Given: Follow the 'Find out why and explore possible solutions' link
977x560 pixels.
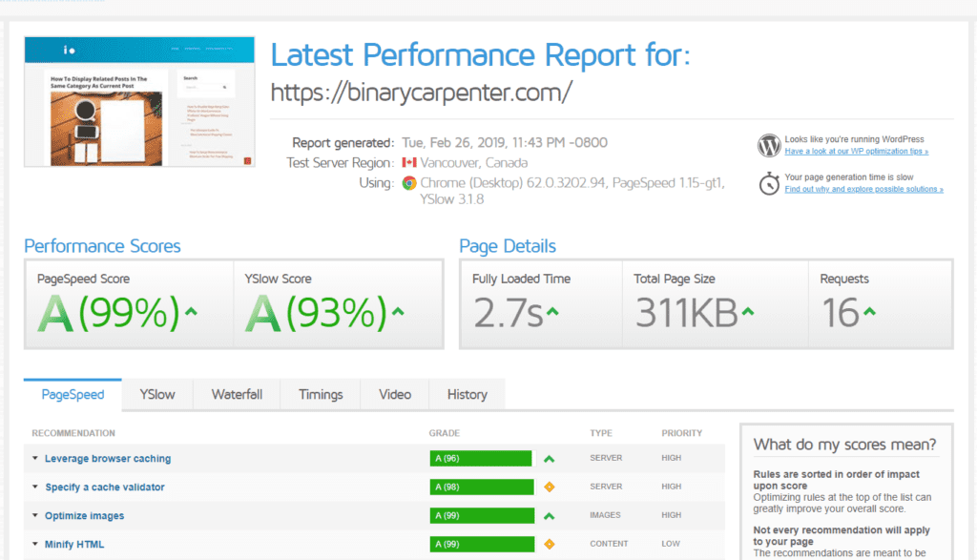Looking at the screenshot, I should click(x=863, y=189).
